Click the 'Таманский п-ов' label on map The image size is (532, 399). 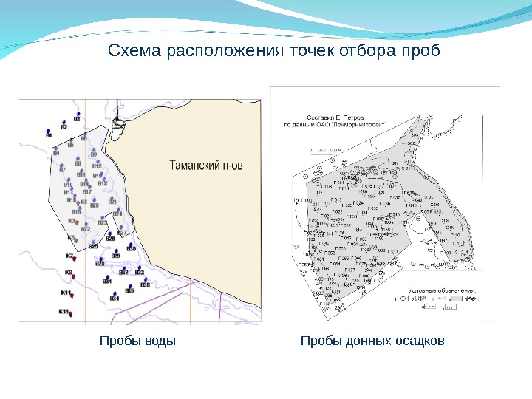tap(206, 166)
